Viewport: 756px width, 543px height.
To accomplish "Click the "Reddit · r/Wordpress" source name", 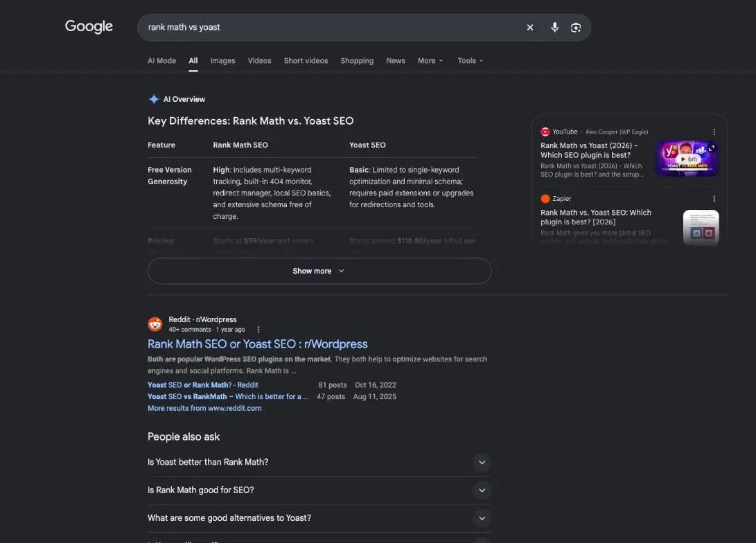I will 202,319.
